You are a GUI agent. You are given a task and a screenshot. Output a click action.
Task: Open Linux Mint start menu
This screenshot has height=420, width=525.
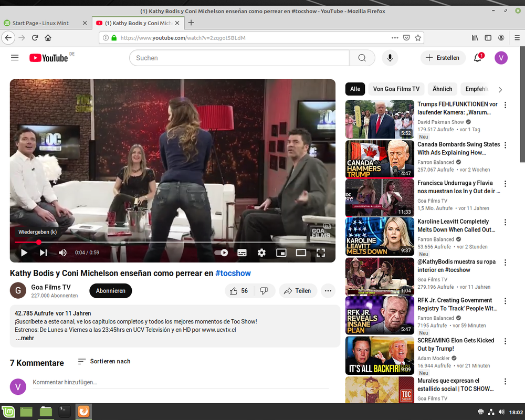(x=8, y=411)
